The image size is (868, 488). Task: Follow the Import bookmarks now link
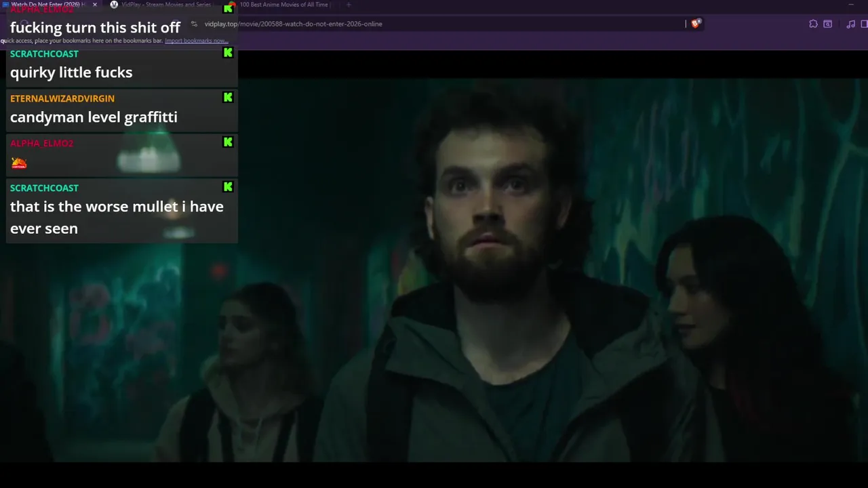(x=197, y=41)
